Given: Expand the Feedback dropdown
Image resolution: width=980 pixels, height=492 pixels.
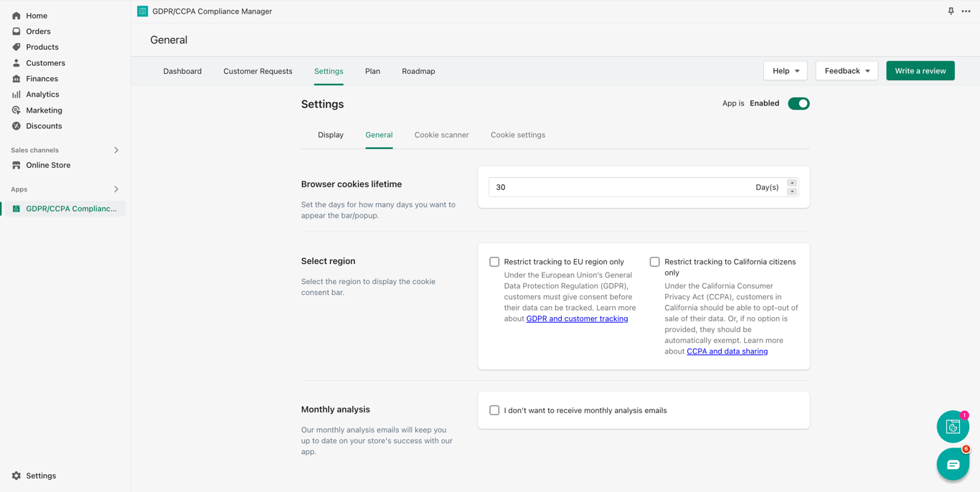Looking at the screenshot, I should 847,71.
